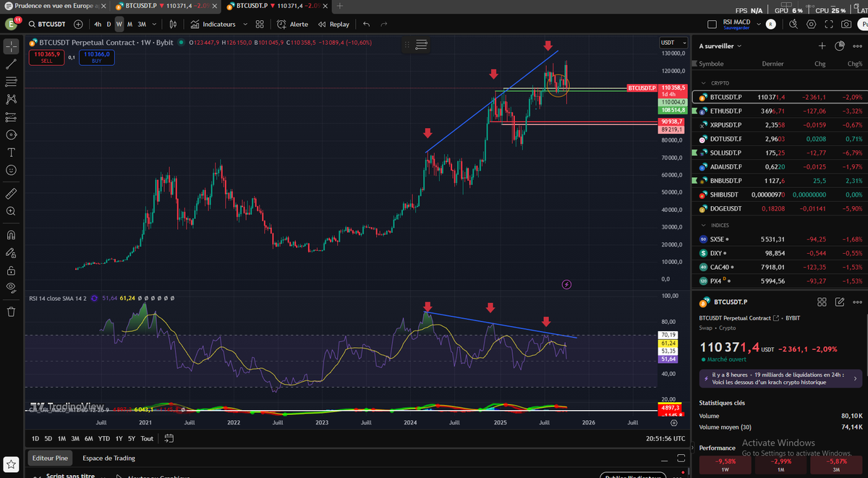The width and height of the screenshot is (868, 478).
Task: Undo the last chart action
Action: (367, 24)
